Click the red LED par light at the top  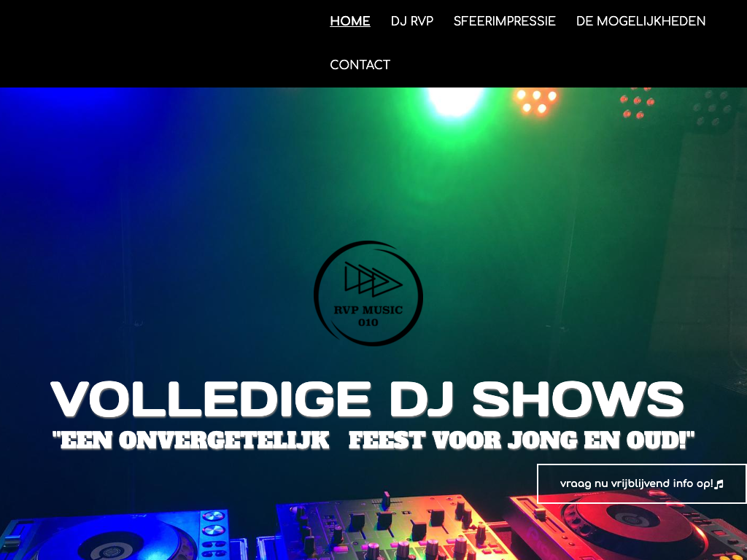(638, 104)
